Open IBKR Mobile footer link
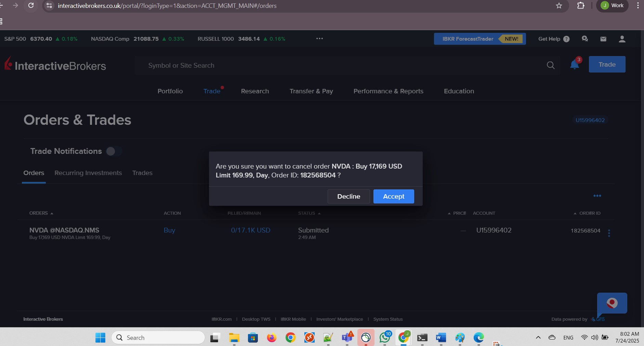 (x=293, y=319)
